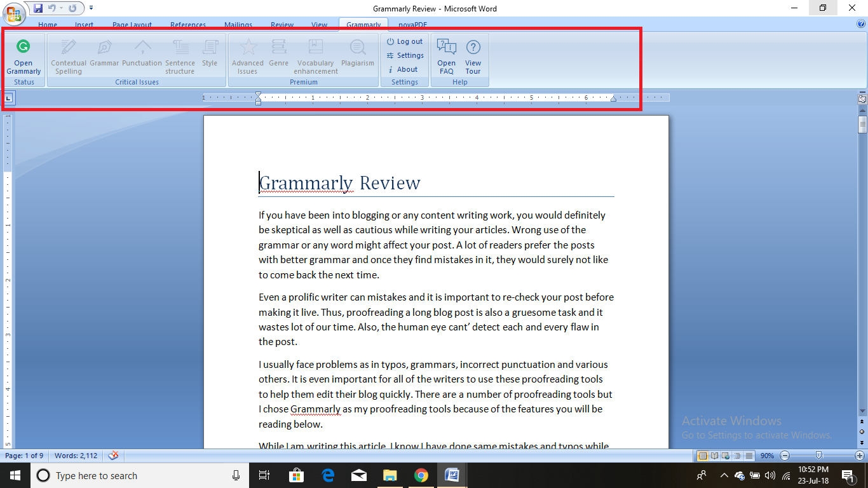Switch to the Page Layout tab

(132, 25)
